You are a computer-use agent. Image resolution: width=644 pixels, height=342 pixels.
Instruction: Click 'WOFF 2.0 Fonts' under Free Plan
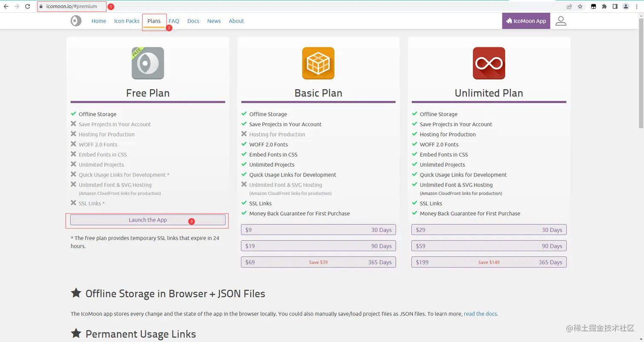[x=98, y=145]
